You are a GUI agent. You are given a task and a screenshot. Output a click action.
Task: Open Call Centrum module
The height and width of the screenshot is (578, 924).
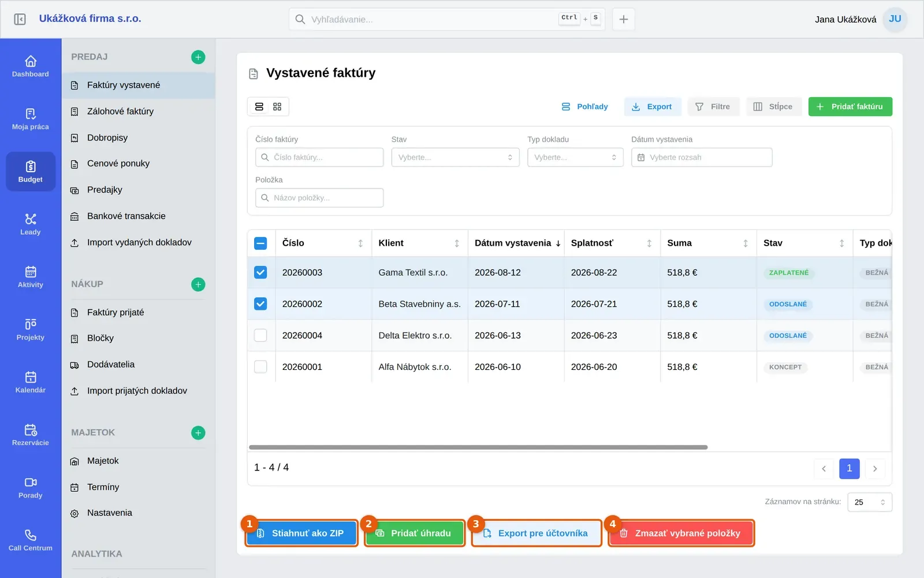tap(31, 540)
